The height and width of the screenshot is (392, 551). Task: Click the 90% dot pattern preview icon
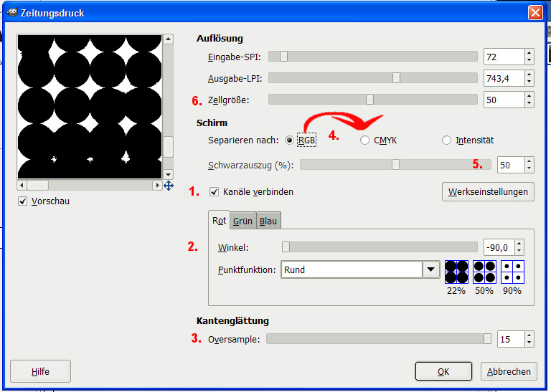click(x=512, y=272)
